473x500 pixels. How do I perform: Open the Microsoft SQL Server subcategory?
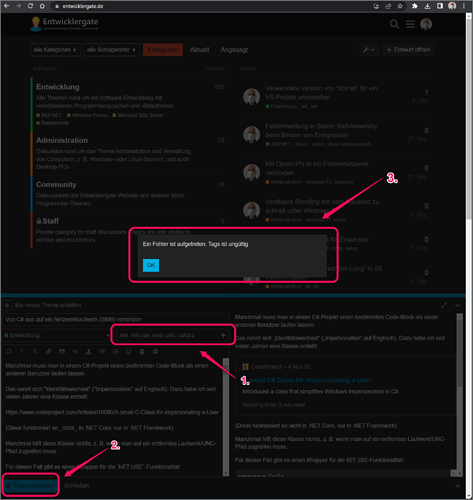click(138, 115)
